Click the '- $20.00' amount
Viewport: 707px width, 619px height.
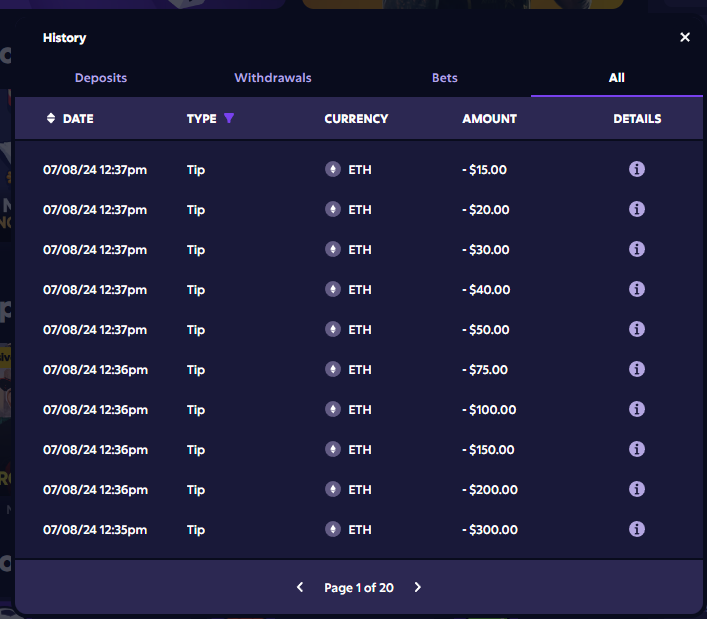click(x=486, y=210)
